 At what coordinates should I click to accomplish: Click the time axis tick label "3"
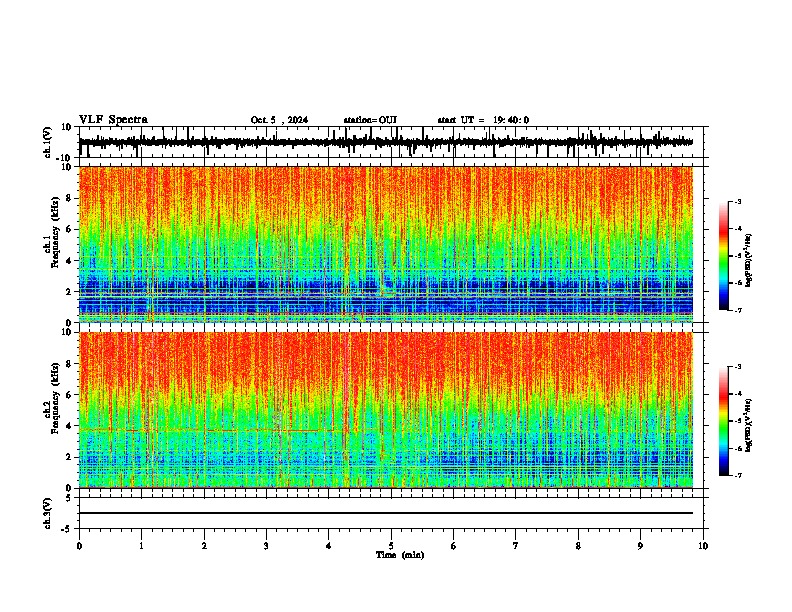coord(266,546)
